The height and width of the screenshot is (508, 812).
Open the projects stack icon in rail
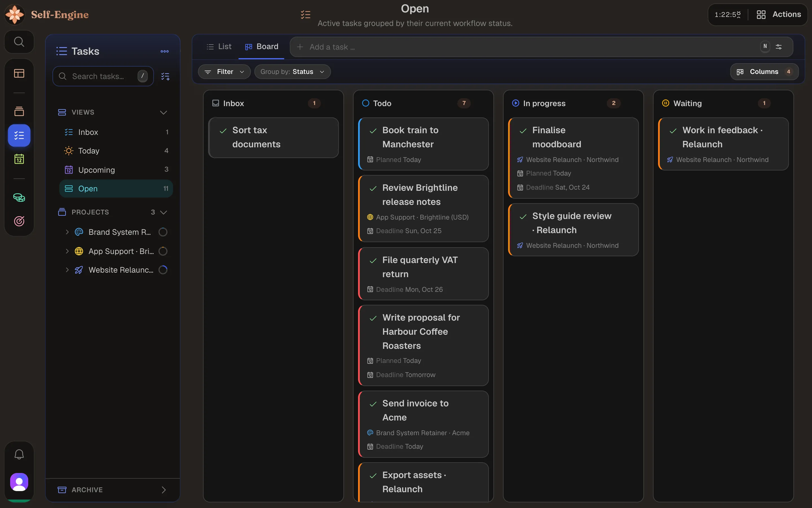(19, 111)
